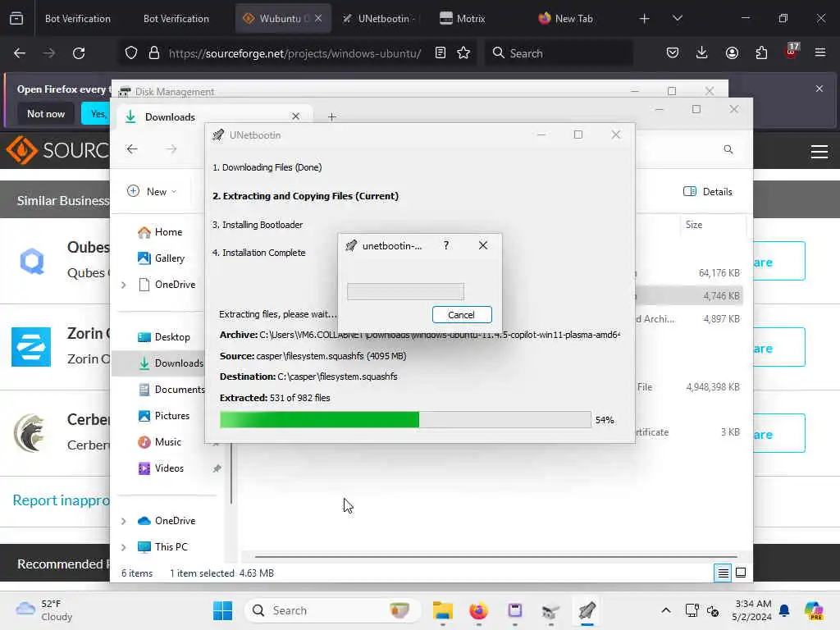List all tabs dropdown arrow

coord(677,19)
